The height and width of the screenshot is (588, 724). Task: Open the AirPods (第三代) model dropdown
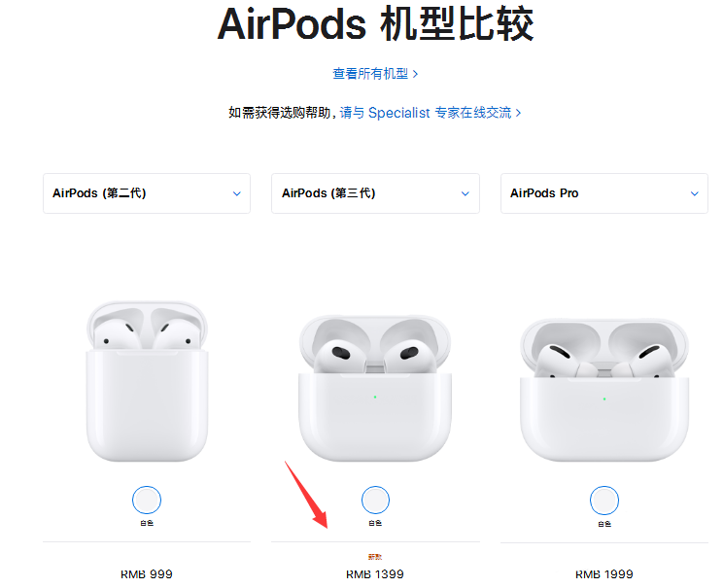(x=375, y=193)
